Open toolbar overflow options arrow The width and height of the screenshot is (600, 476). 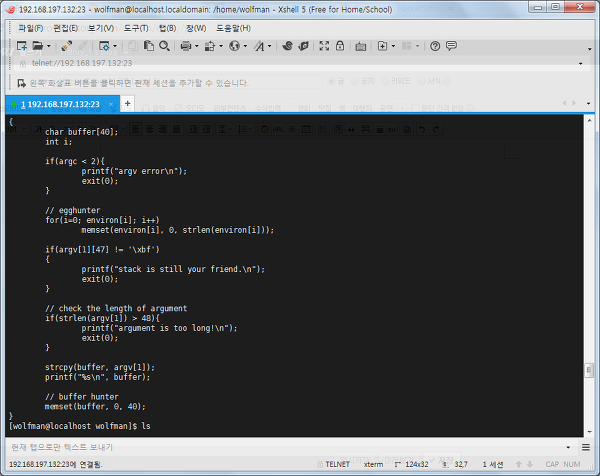(589, 49)
